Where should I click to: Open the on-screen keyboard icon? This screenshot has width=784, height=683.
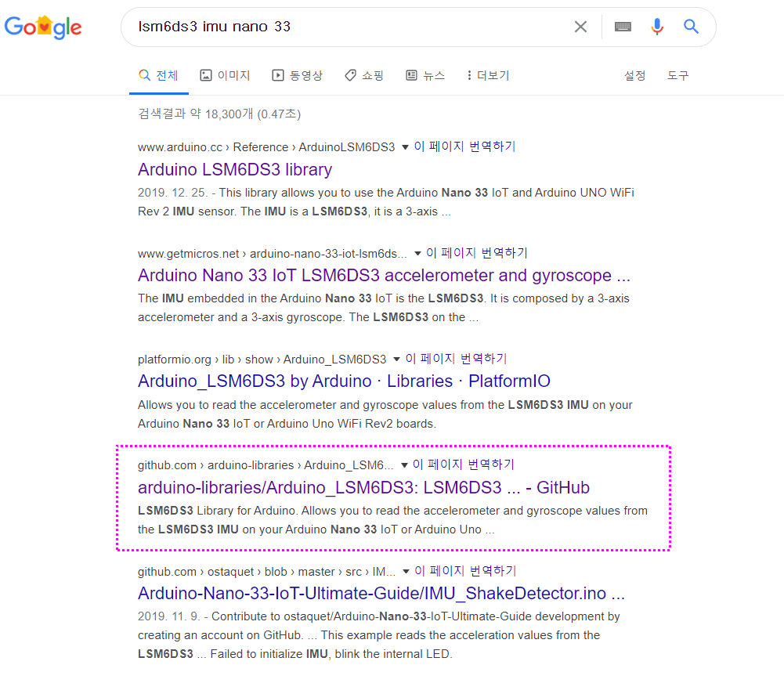[x=623, y=27]
